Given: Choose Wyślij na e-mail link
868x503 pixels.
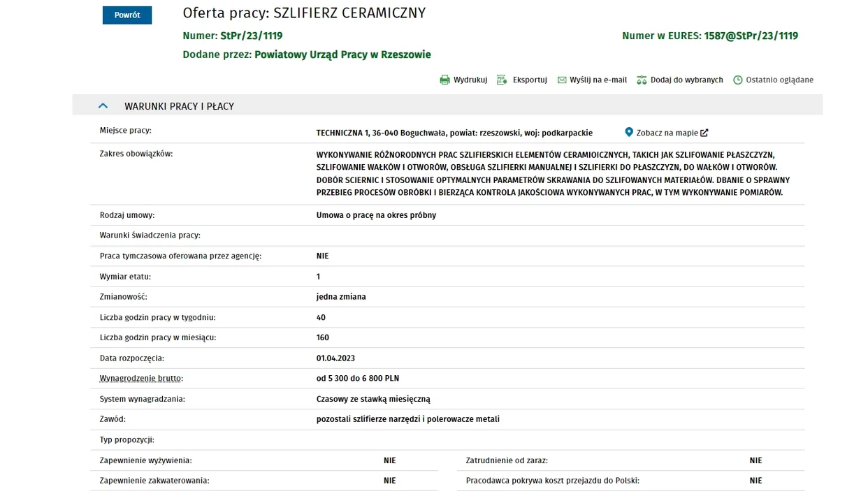Looking at the screenshot, I should tap(598, 80).
